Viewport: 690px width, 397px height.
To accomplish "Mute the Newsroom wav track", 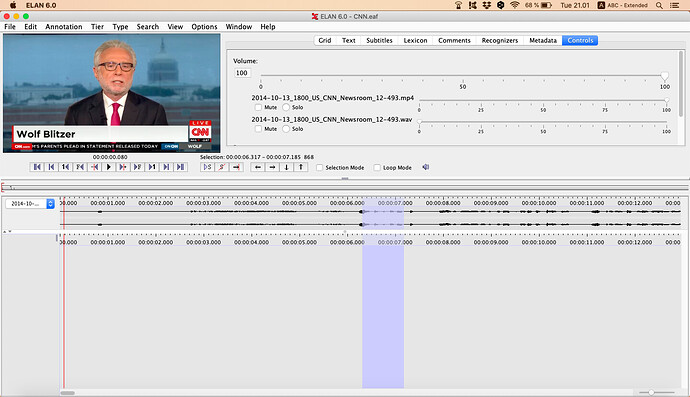I will pos(258,129).
